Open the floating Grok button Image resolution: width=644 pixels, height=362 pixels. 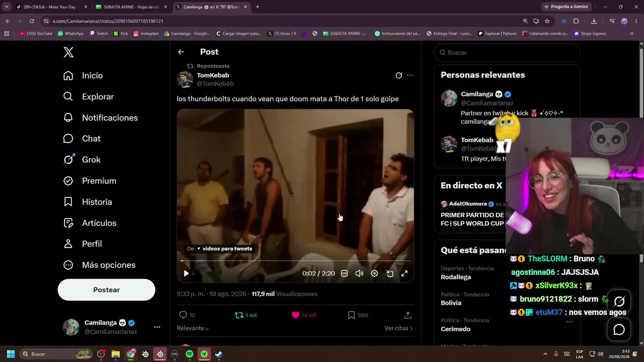[619, 301]
